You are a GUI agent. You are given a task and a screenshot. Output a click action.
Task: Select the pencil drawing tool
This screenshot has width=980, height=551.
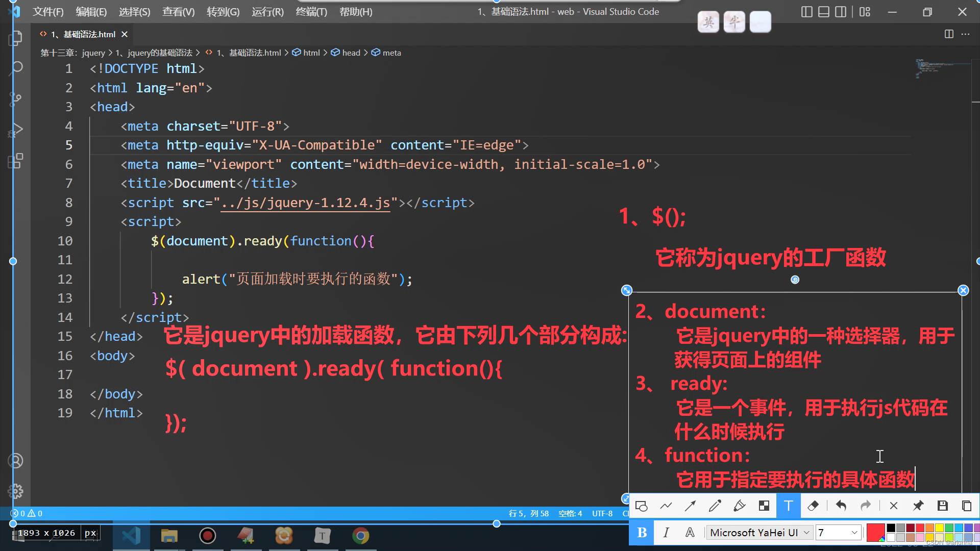pos(715,506)
